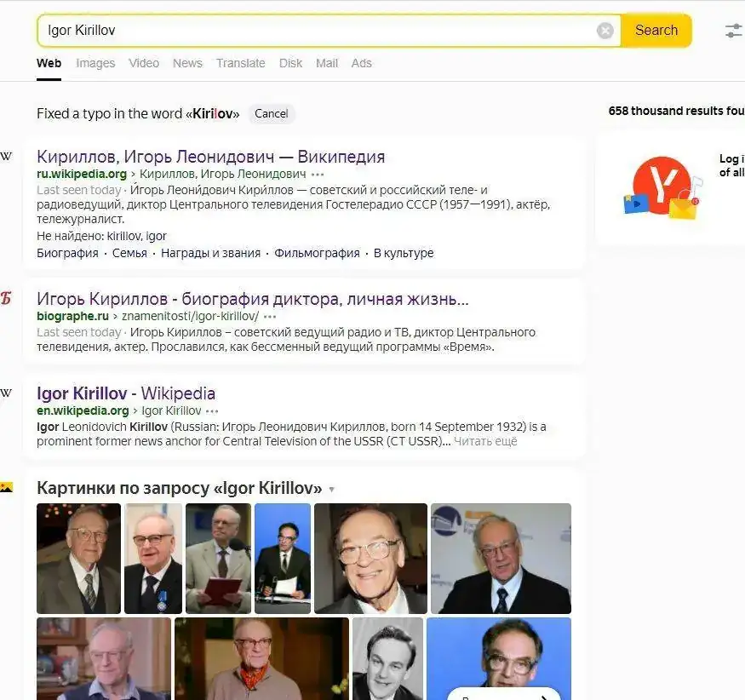745x700 pixels.
Task: Switch to the News tab
Action: point(187,63)
